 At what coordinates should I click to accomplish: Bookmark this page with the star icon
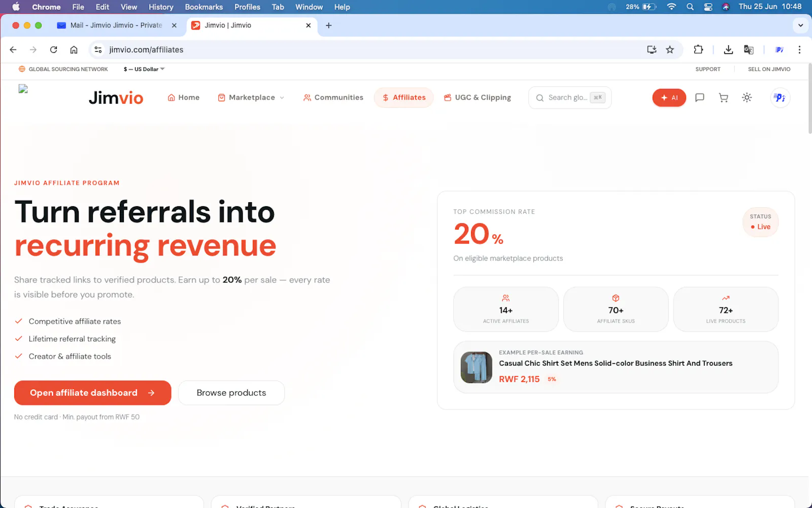[670, 50]
